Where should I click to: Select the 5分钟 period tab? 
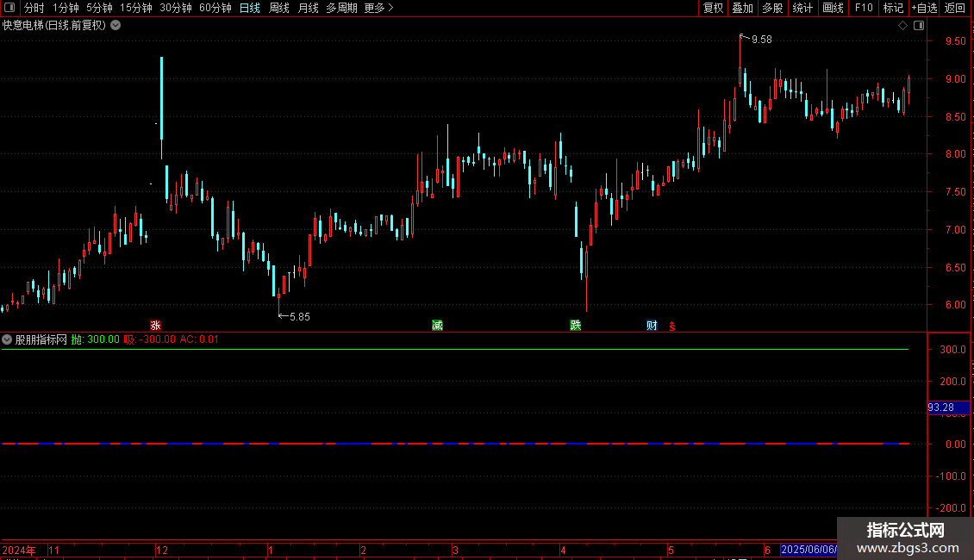click(99, 8)
